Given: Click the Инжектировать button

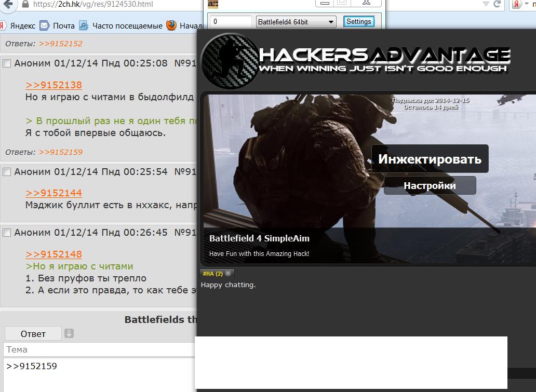Looking at the screenshot, I should (430, 159).
